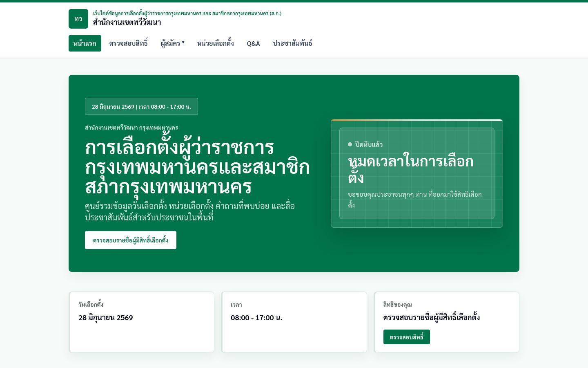
Task: Go to the ประชาสัมพันธ์ page
Action: pos(293,43)
